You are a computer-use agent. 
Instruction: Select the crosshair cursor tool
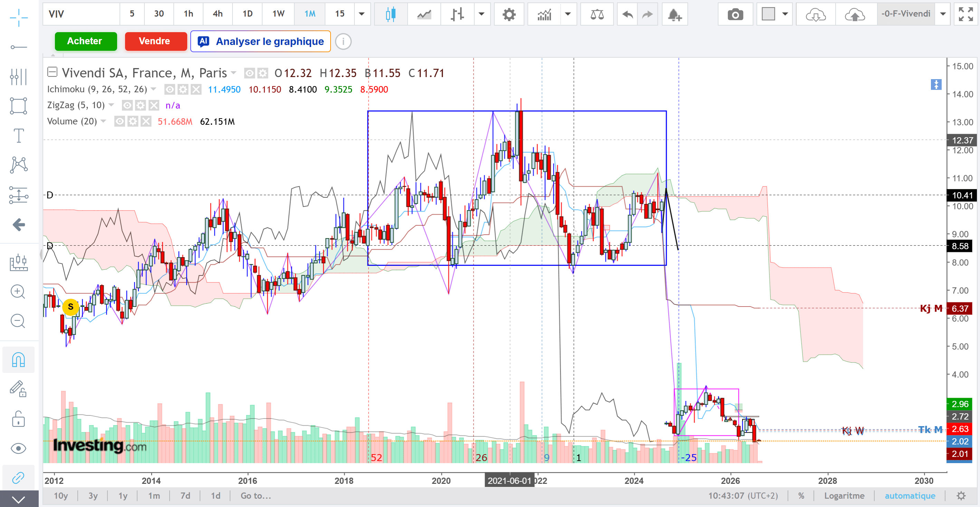[x=19, y=17]
